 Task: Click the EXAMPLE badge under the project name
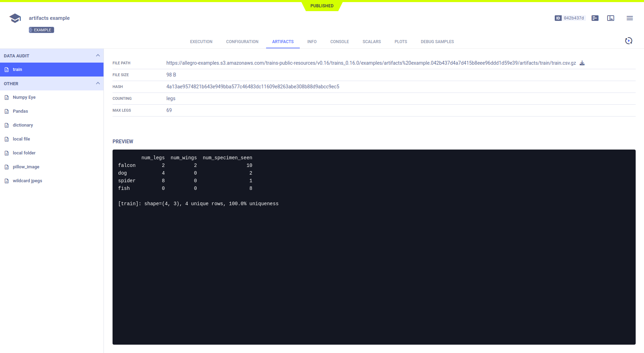click(41, 30)
